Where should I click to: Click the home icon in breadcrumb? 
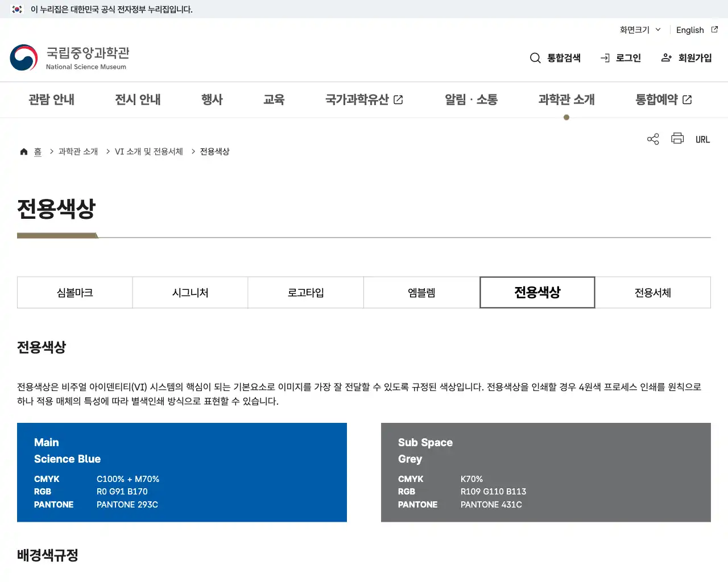tap(23, 151)
